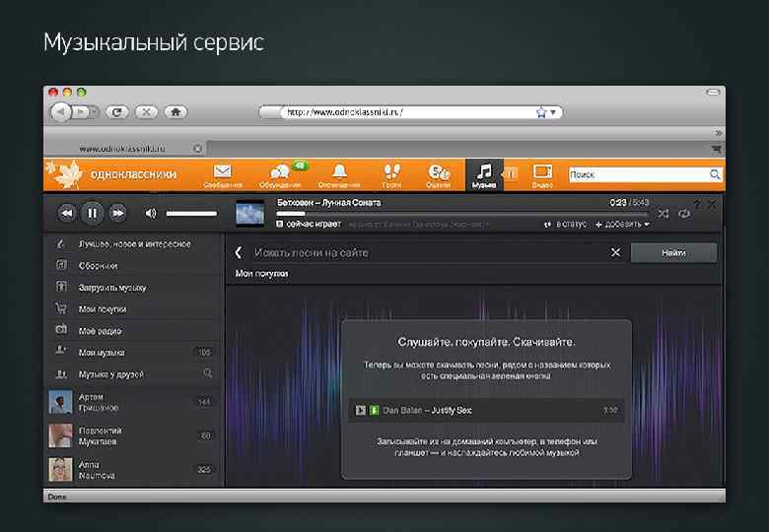
Task: Click the magnifier in the Поиск field
Action: click(x=715, y=174)
